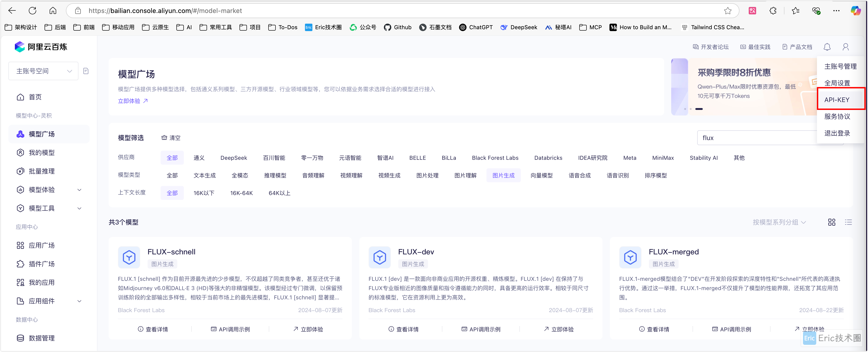868x352 pixels.
Task: Open the DeepSeek bookmark in bookmarks bar
Action: click(518, 27)
